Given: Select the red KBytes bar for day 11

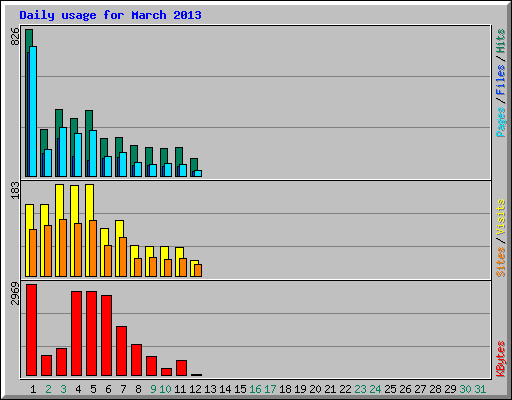Looking at the screenshot, I should 181,368.
